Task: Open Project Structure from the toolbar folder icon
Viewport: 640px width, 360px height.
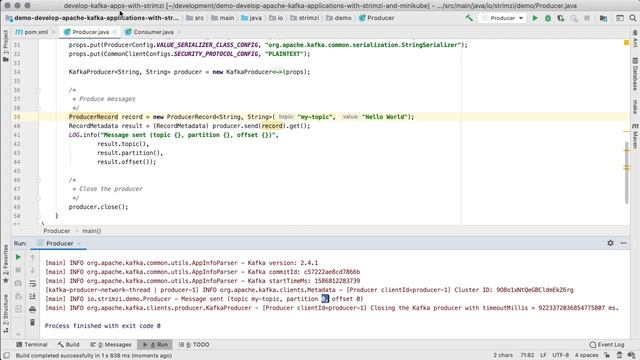Action: click(x=603, y=18)
